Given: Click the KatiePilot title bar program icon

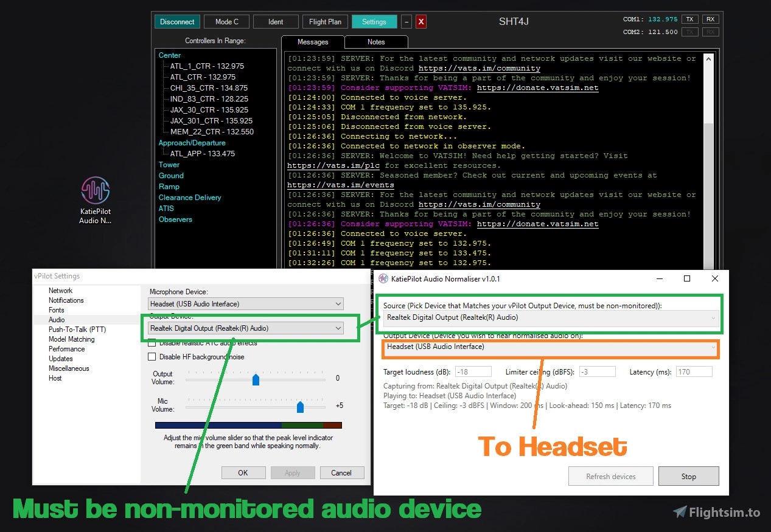Looking at the screenshot, I should click(382, 278).
